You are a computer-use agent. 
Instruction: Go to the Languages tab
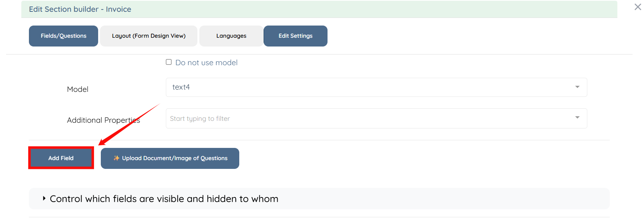pyautogui.click(x=231, y=36)
